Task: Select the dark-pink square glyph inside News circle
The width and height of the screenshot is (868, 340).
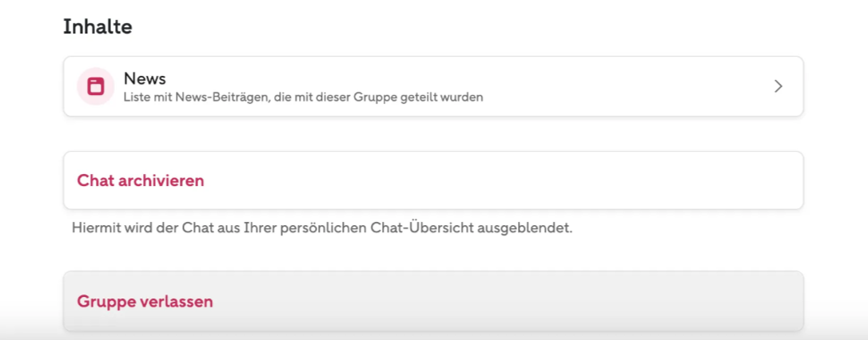Action: coord(96,86)
